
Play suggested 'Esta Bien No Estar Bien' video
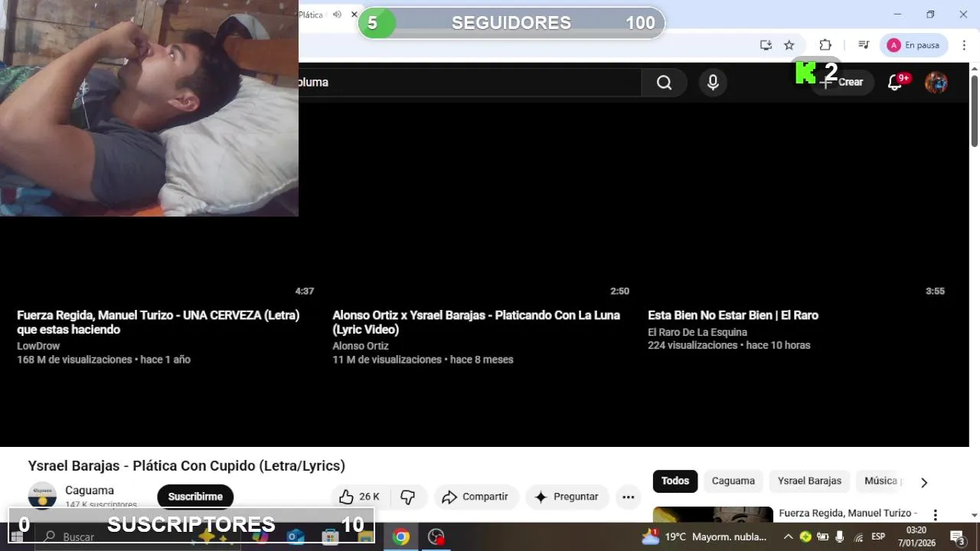pos(733,315)
